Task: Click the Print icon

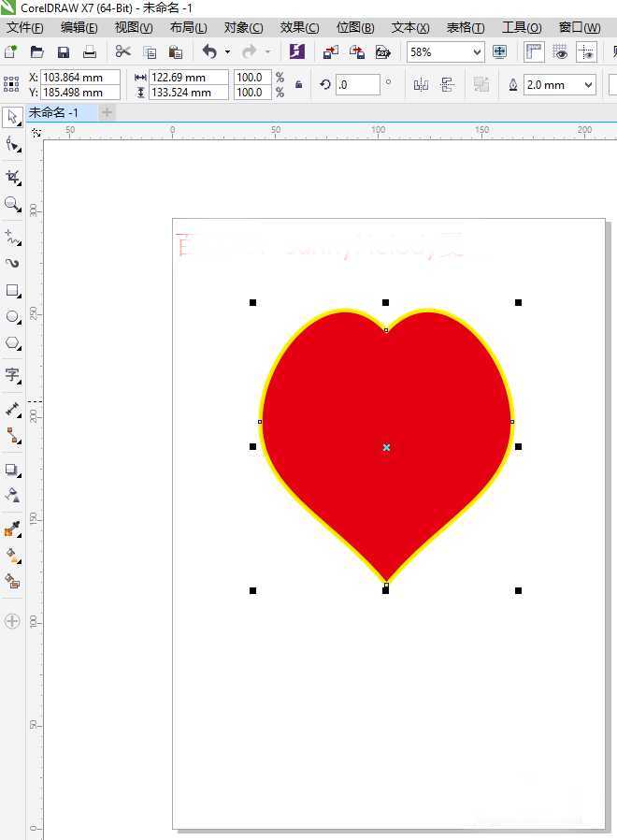Action: 90,52
